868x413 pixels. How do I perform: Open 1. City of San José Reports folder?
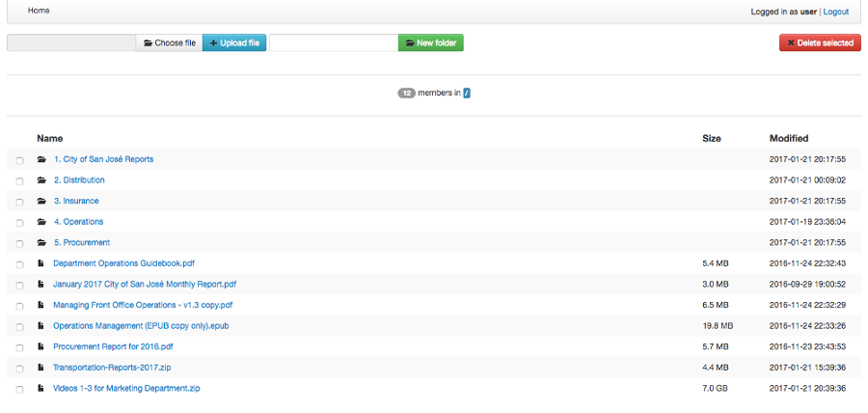(104, 159)
